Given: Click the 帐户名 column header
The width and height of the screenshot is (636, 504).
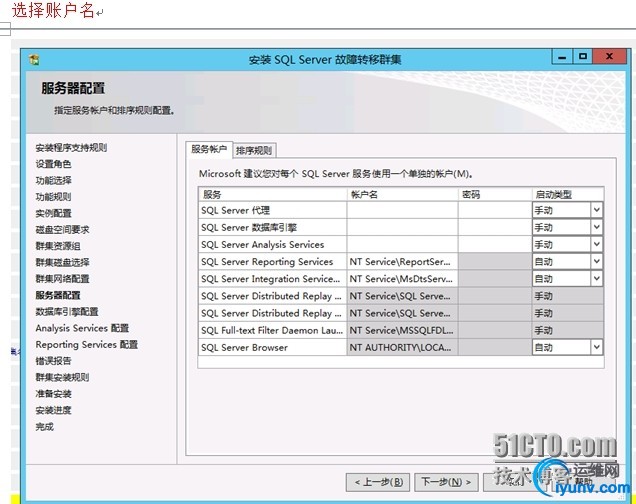Looking at the screenshot, I should (x=402, y=194).
